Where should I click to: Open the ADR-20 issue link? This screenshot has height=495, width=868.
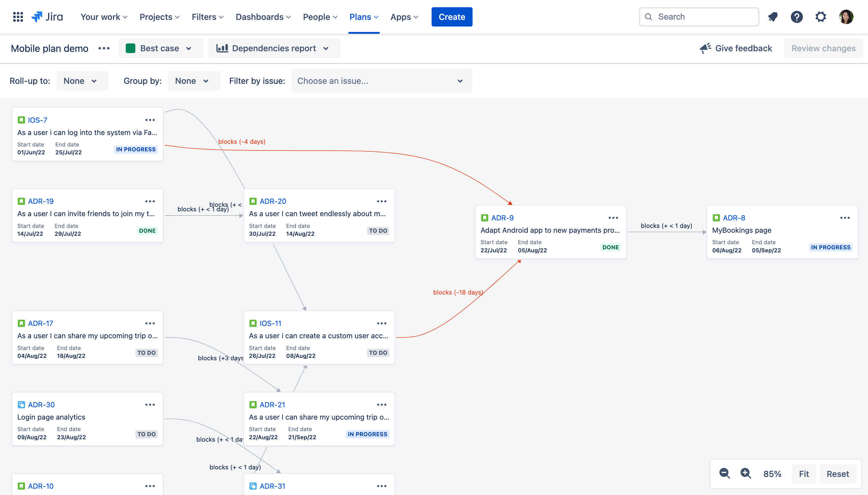click(273, 201)
